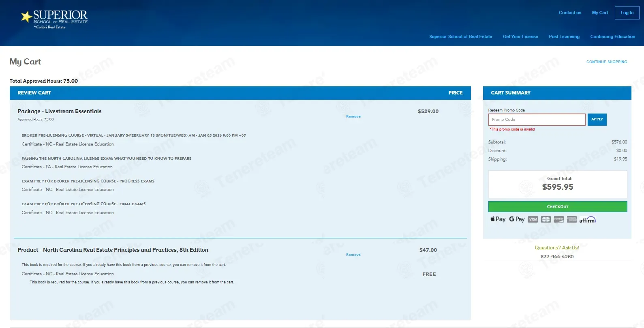The width and height of the screenshot is (644, 328).
Task: Remove the Principles and Practices book
Action: coord(353,255)
